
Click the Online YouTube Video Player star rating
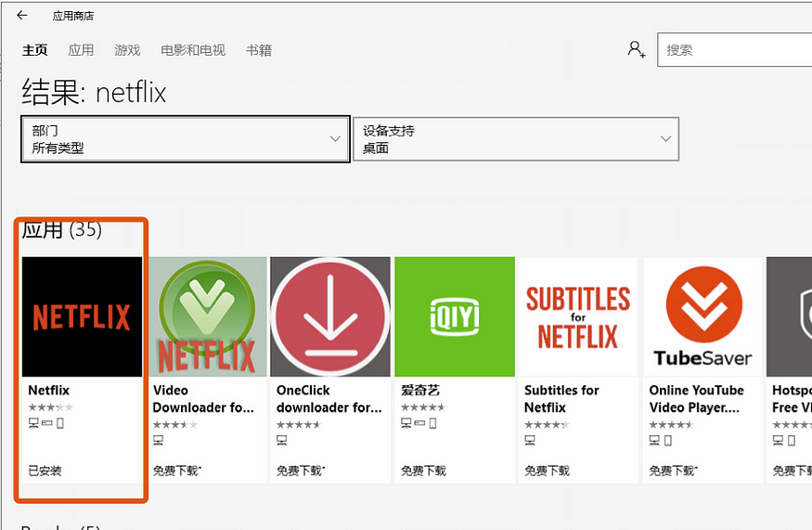[671, 425]
